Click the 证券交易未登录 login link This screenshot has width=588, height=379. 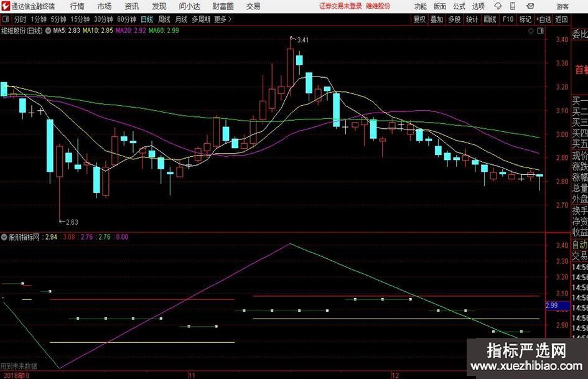tap(340, 6)
